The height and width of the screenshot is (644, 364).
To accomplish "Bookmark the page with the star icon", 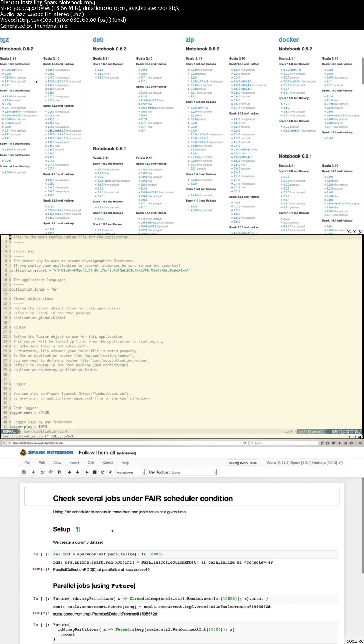I will (322, 443).
